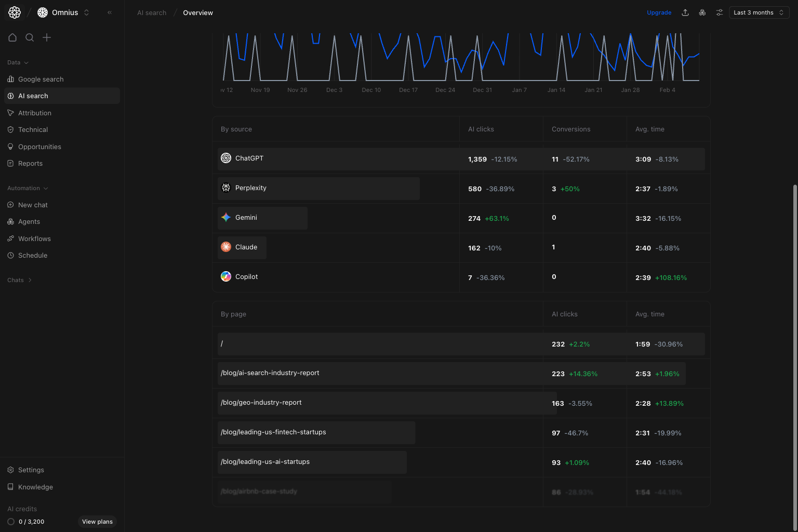
Task: Click the View plans button
Action: [x=97, y=522]
